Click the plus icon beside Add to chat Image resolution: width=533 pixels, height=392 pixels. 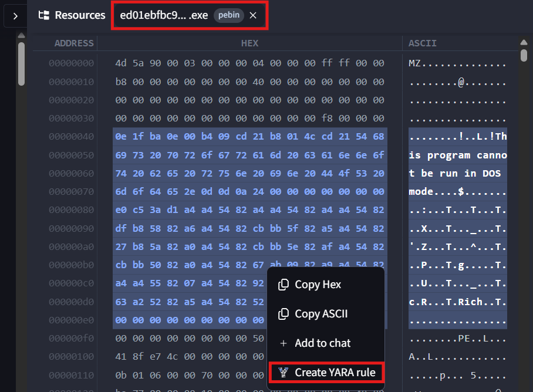[284, 343]
